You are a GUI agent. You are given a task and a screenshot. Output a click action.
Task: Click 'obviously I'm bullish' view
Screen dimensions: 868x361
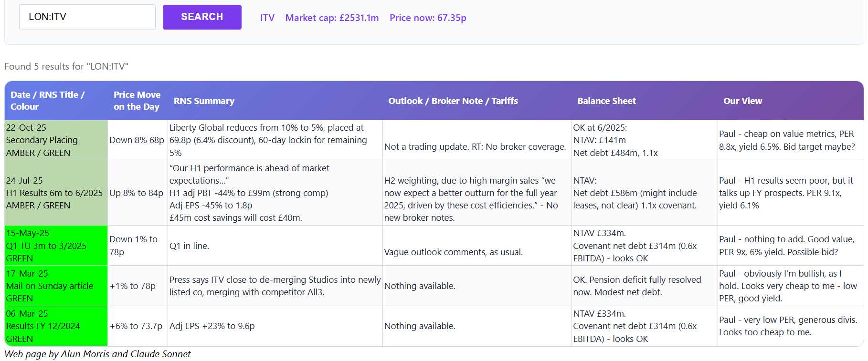point(791,286)
